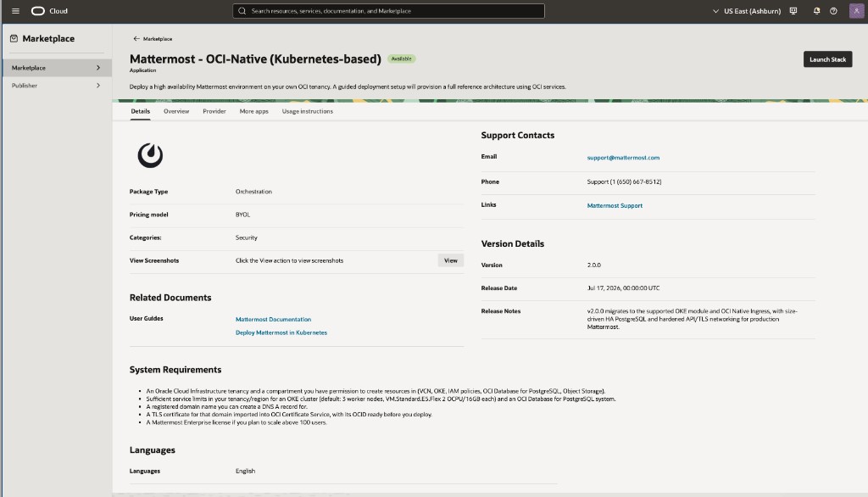Expand the Publisher sidebar item chevron
Image resolution: width=868 pixels, height=497 pixels.
point(98,86)
